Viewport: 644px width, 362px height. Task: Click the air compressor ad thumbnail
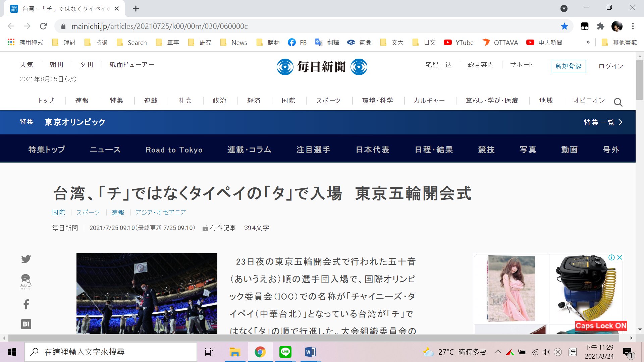pos(586,289)
